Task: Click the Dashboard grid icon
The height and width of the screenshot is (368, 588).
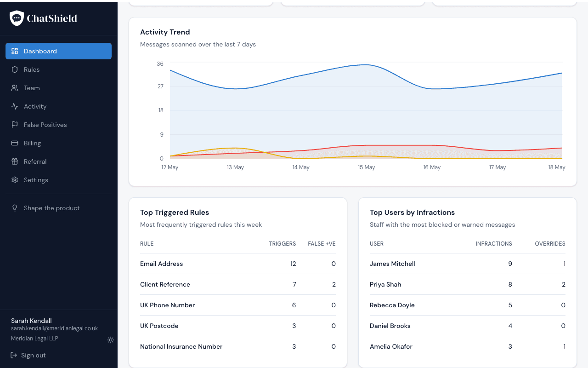Action: [x=15, y=51]
